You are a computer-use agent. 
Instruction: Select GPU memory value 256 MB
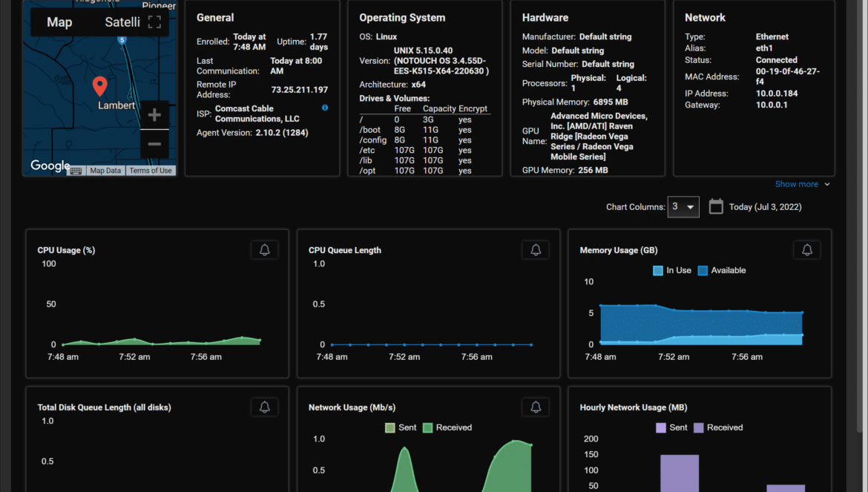(593, 171)
